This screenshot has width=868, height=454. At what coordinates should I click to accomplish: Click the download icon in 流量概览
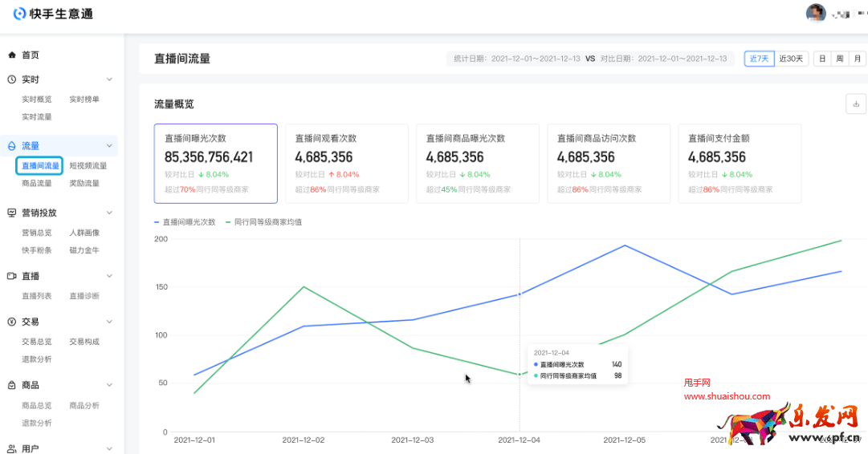click(855, 103)
